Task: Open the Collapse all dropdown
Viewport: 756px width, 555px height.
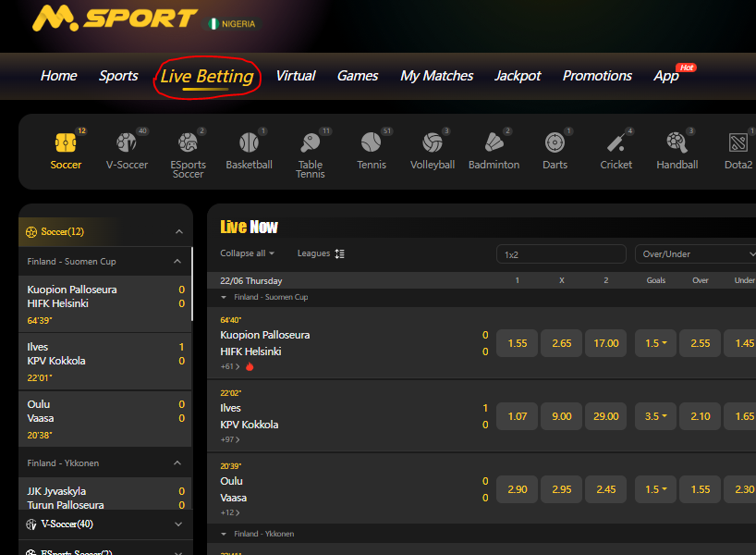Action: point(247,253)
